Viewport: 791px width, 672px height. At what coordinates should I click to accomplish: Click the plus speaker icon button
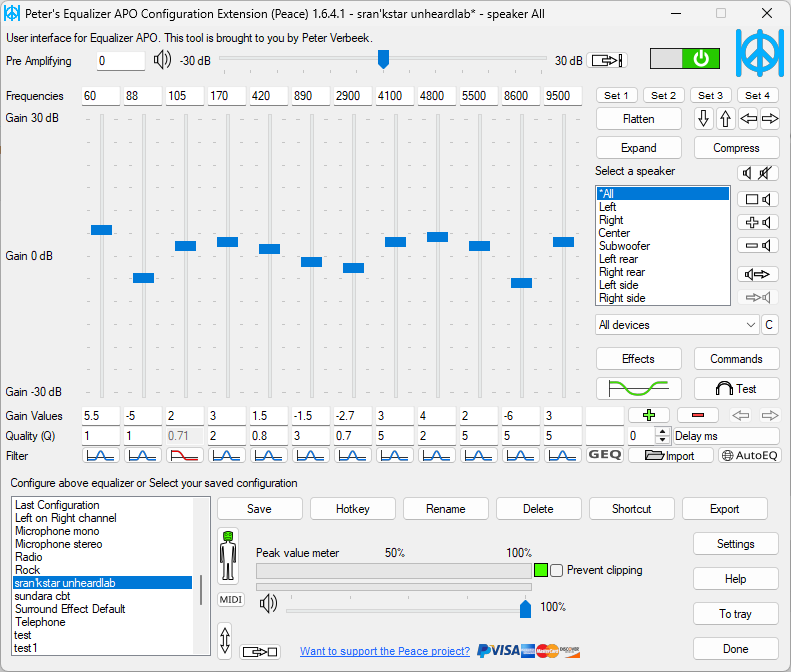(x=758, y=222)
